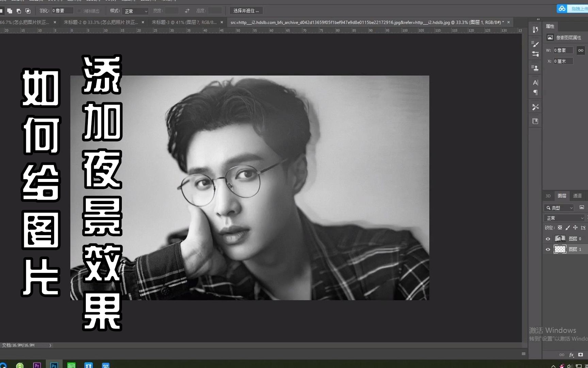This screenshot has width=588, height=368.
Task: Select the 图层 0 thumbnail
Action: click(560, 239)
